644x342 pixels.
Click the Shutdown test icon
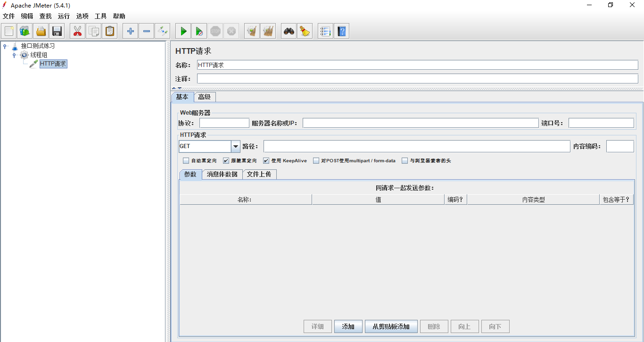click(231, 31)
